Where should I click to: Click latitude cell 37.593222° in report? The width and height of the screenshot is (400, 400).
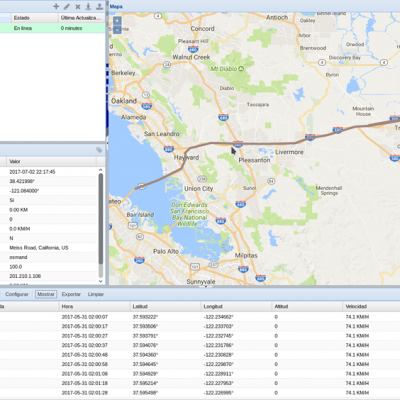pyautogui.click(x=145, y=317)
